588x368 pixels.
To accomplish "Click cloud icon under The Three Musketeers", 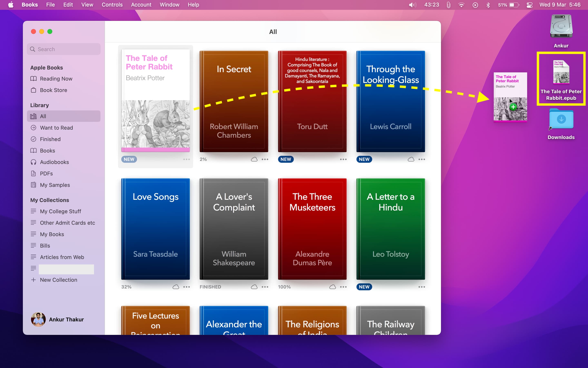I will coord(332,287).
